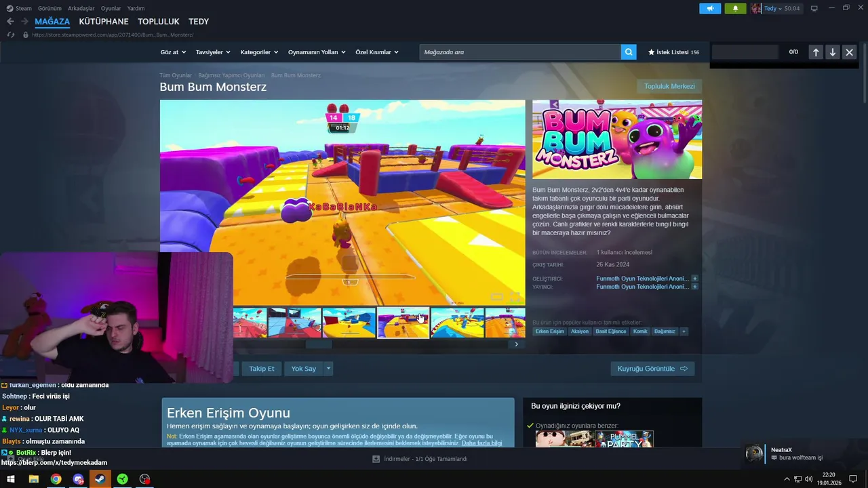
Task: Expand the Kategoriler dropdown
Action: tap(259, 52)
